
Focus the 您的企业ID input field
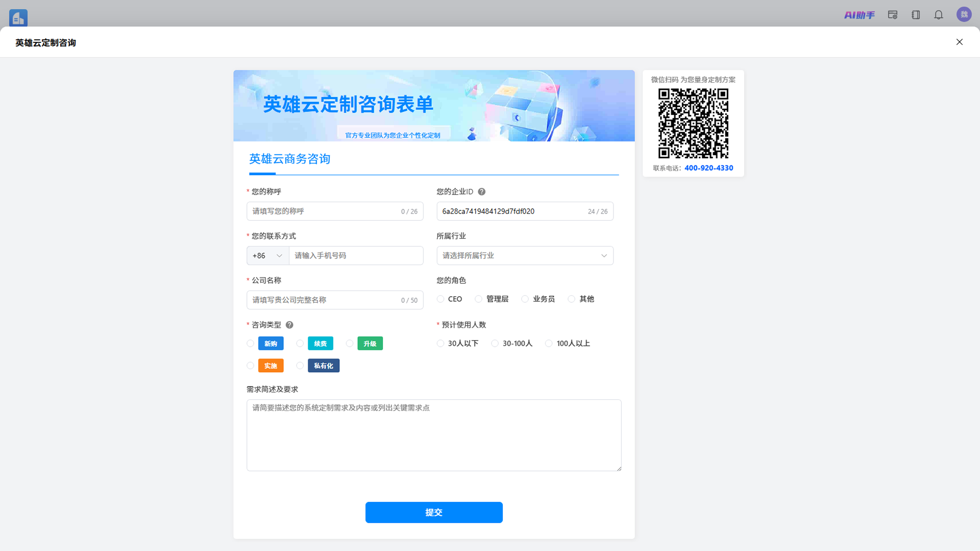(525, 211)
